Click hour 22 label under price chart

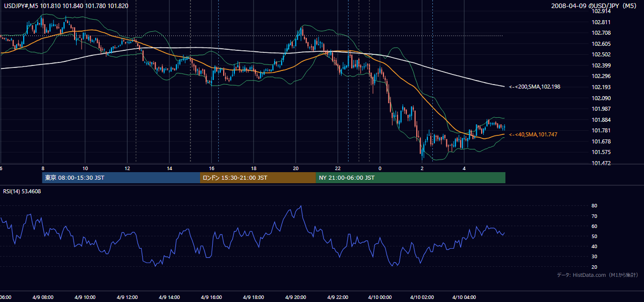(x=338, y=168)
